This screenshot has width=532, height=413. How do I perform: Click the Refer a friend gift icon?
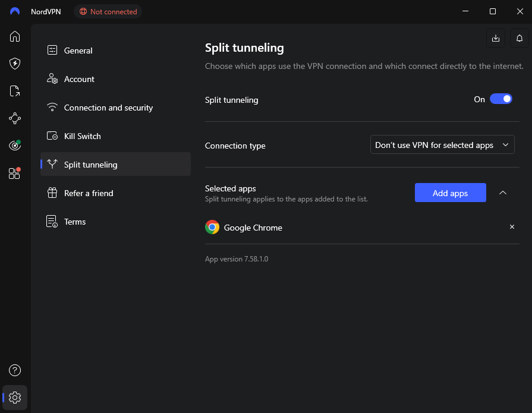click(52, 193)
